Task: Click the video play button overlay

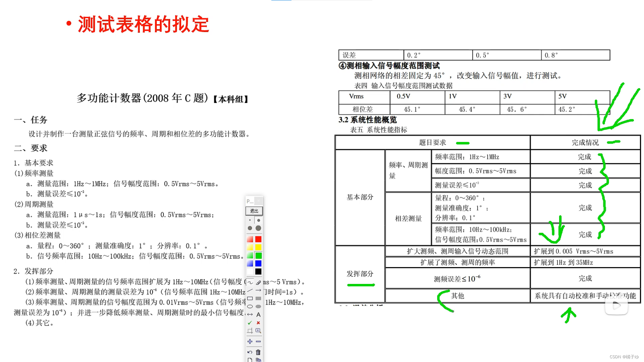Action: click(616, 305)
